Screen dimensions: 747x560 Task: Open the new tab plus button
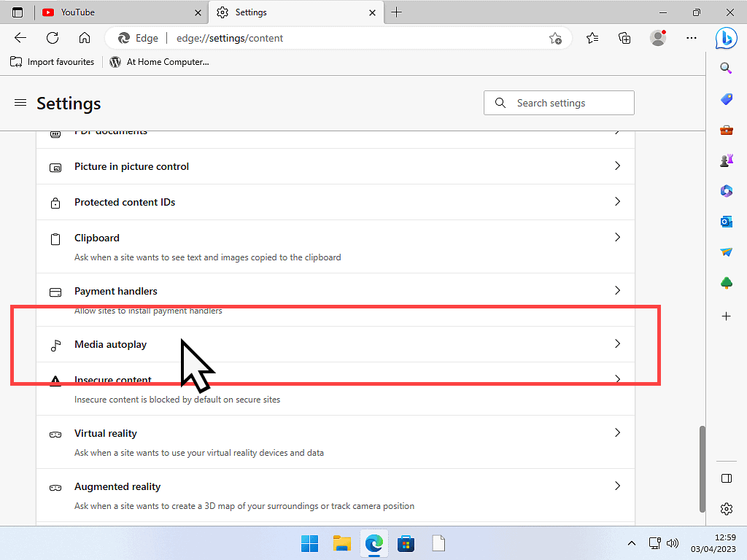(x=396, y=12)
